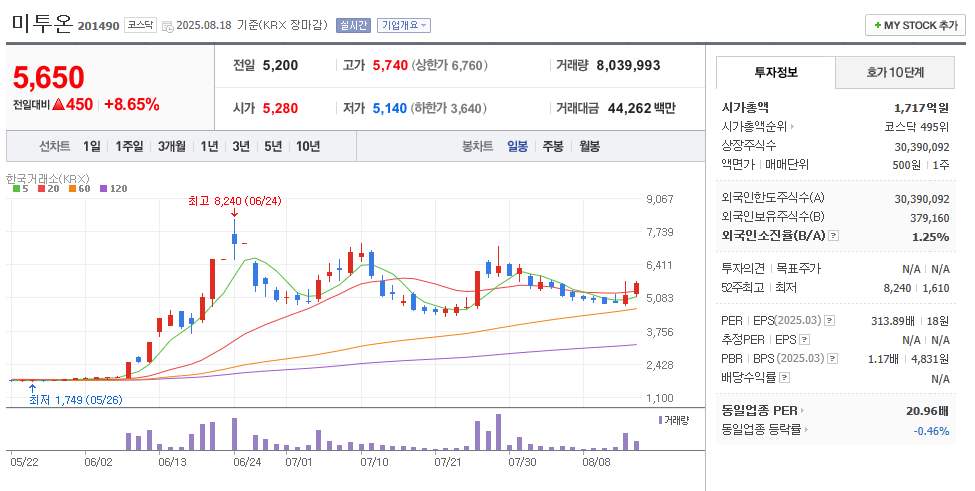Select the 일봉 candle chart
The width and height of the screenshot is (975, 491).
coord(517,146)
